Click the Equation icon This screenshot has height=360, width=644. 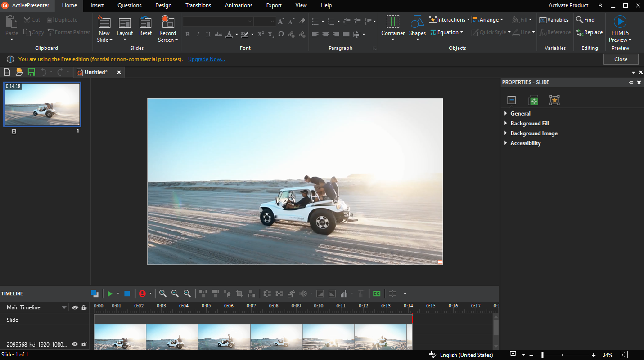click(432, 32)
